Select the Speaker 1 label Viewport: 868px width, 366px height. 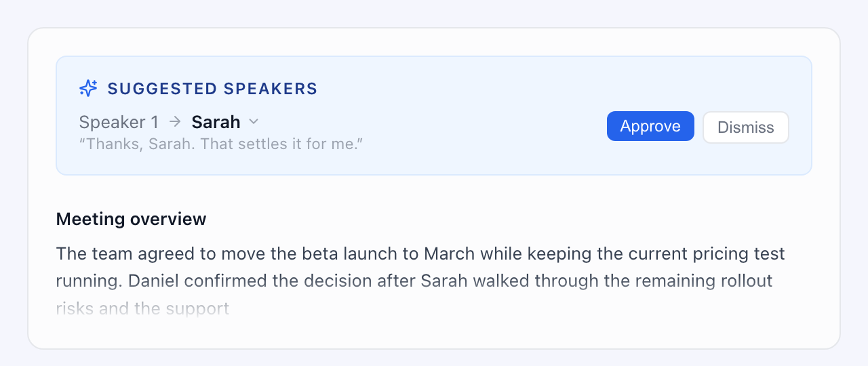pyautogui.click(x=119, y=122)
